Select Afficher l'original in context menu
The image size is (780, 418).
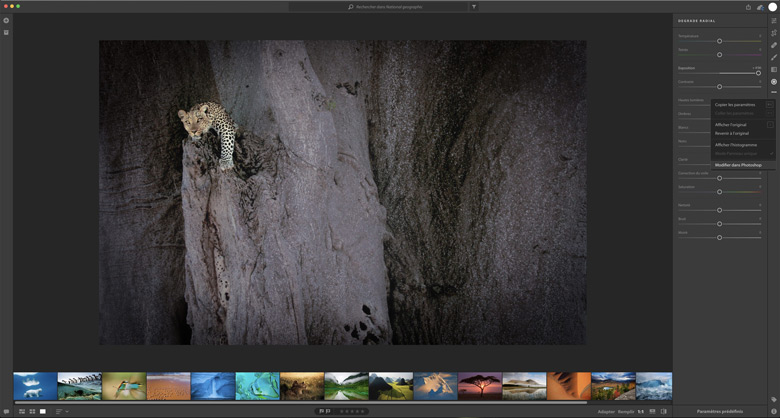[x=729, y=125]
